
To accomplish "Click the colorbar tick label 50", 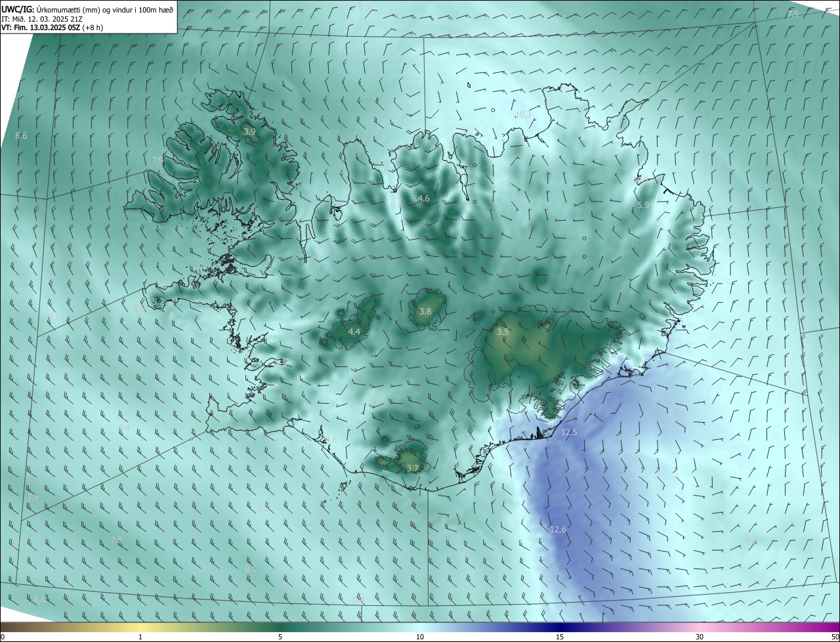I will 835,637.
